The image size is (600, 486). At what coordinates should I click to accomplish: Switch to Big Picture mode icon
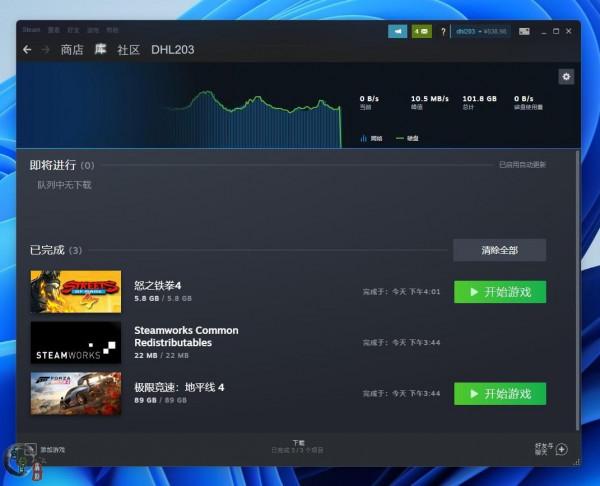tap(523, 32)
